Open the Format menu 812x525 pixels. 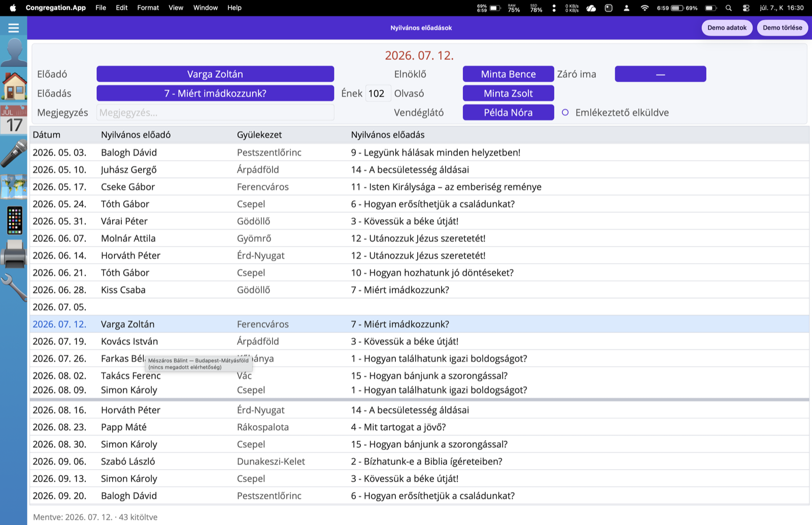pyautogui.click(x=148, y=8)
